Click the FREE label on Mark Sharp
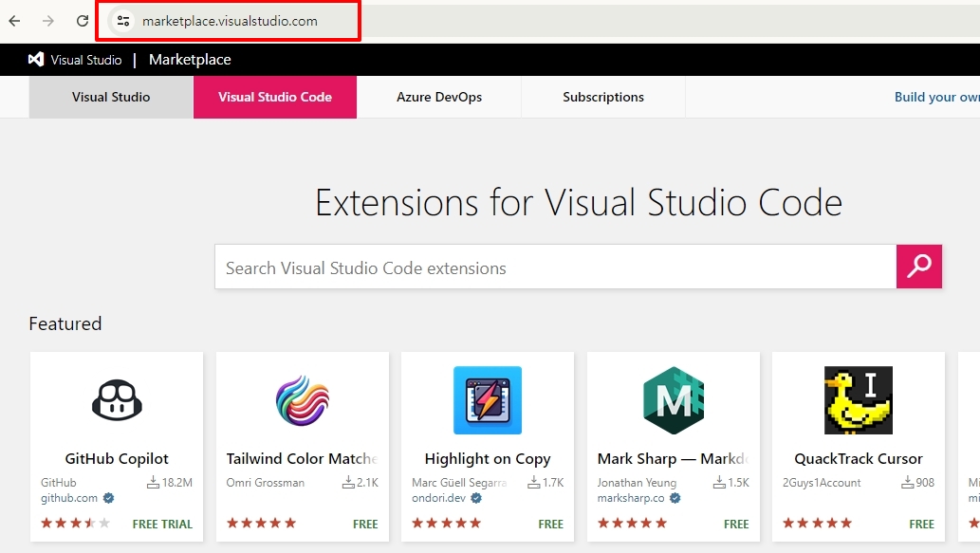980x553 pixels. (736, 525)
